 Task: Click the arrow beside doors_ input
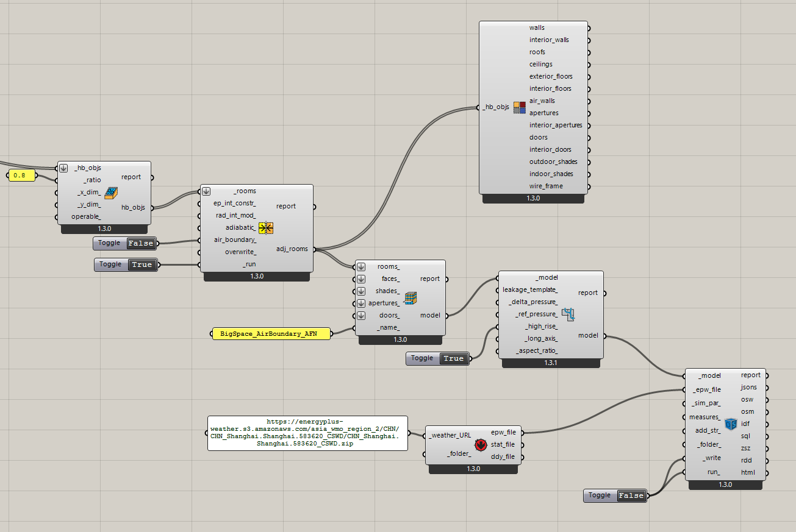(361, 316)
